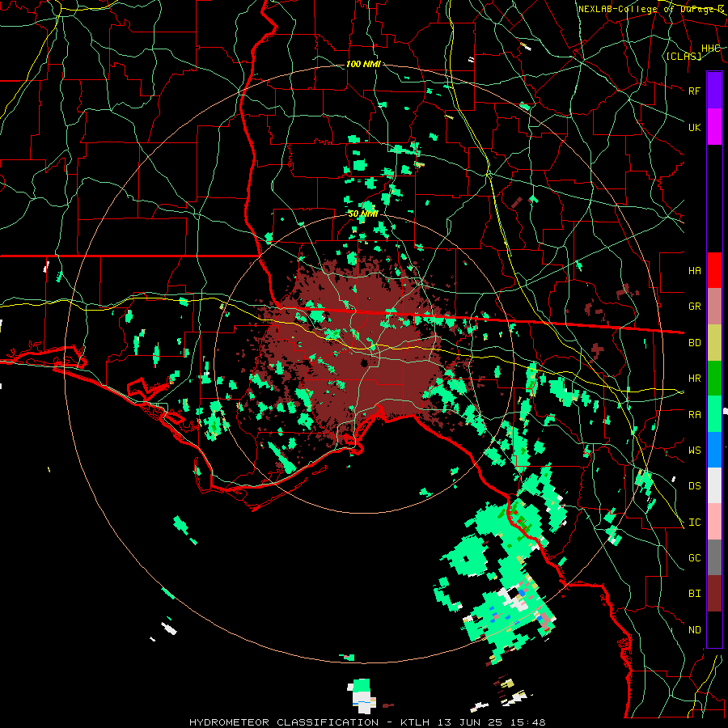
Task: Click the RF legend label
Action: [x=694, y=91]
